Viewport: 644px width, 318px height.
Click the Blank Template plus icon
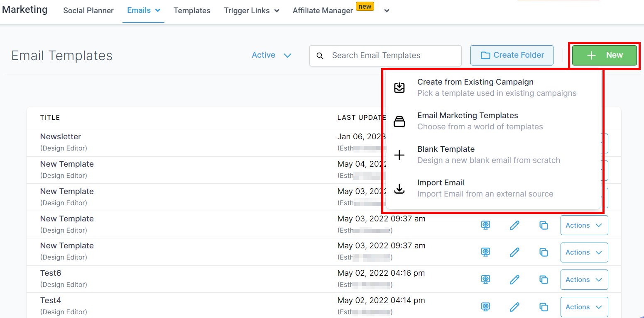[399, 155]
